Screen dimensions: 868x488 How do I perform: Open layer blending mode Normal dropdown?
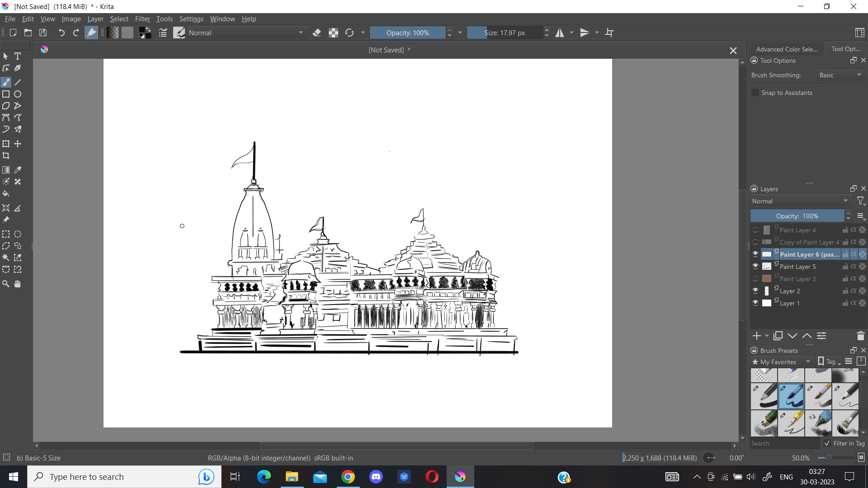point(800,201)
